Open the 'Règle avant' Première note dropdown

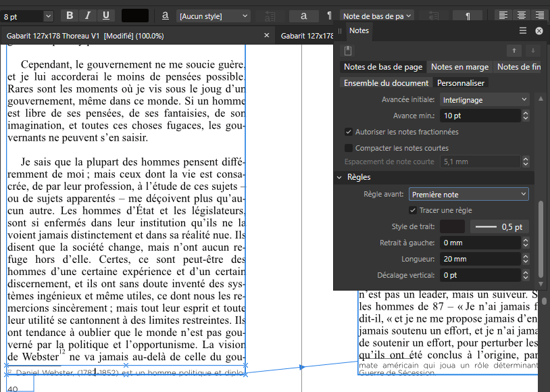point(469,194)
